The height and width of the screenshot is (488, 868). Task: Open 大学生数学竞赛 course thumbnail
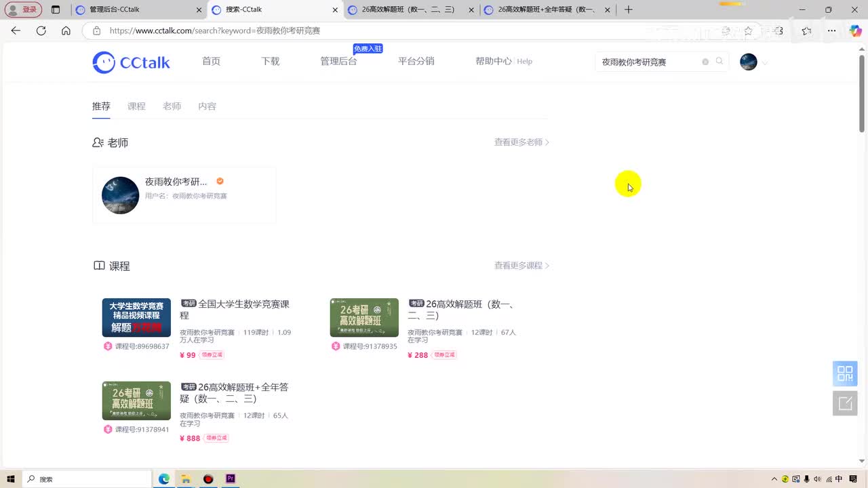pyautogui.click(x=136, y=317)
